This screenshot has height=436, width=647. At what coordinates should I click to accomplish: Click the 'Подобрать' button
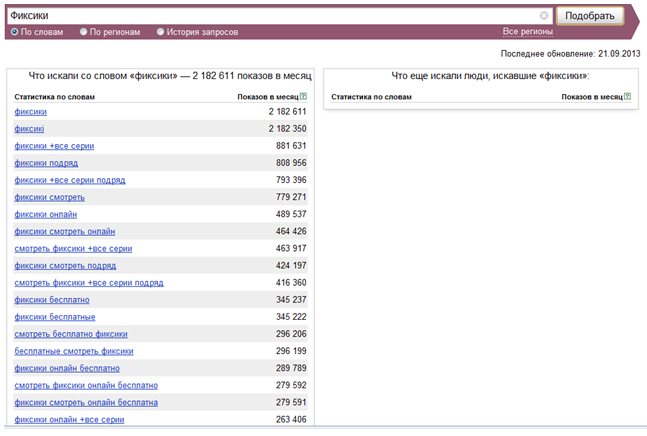[x=590, y=16]
